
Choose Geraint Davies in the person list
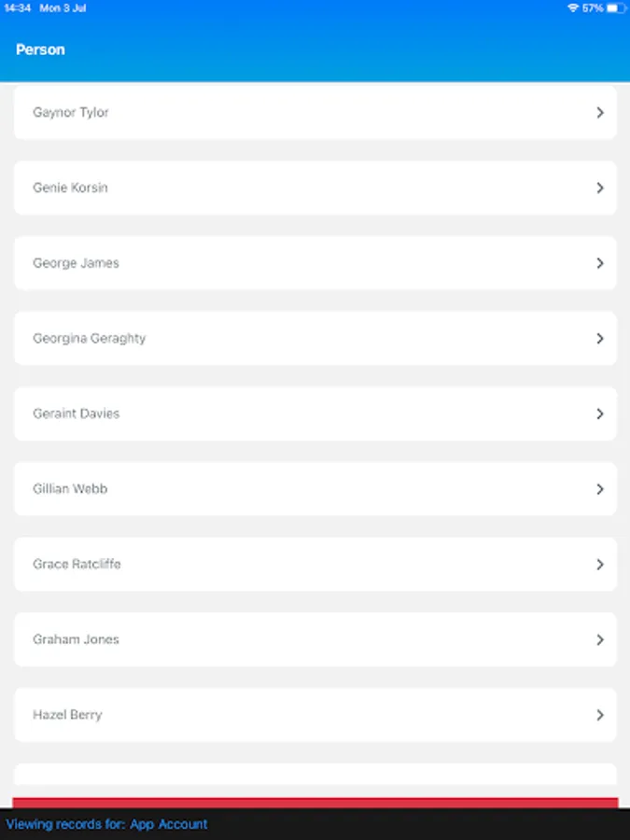pyautogui.click(x=315, y=413)
